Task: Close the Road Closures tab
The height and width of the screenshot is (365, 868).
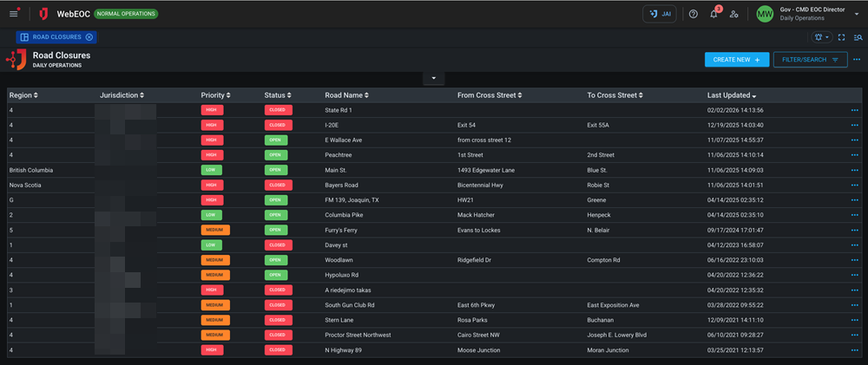Action: pyautogui.click(x=89, y=37)
